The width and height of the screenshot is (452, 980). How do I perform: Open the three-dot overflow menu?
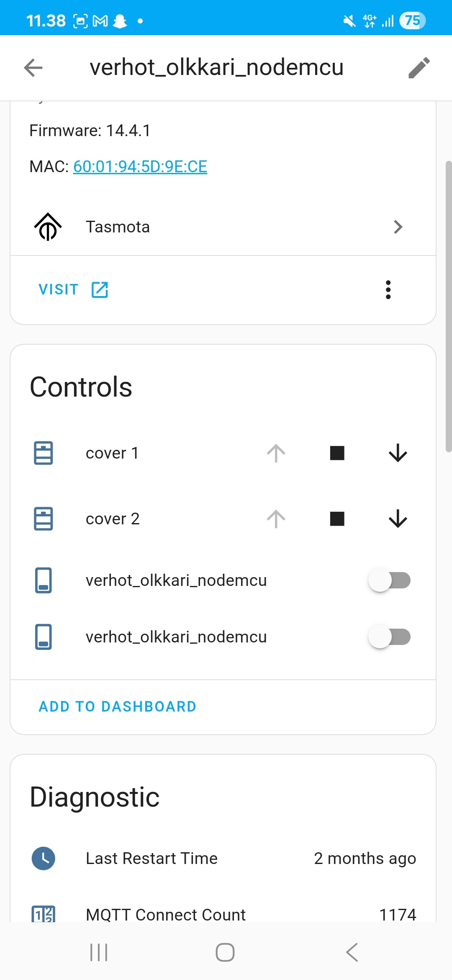(388, 290)
